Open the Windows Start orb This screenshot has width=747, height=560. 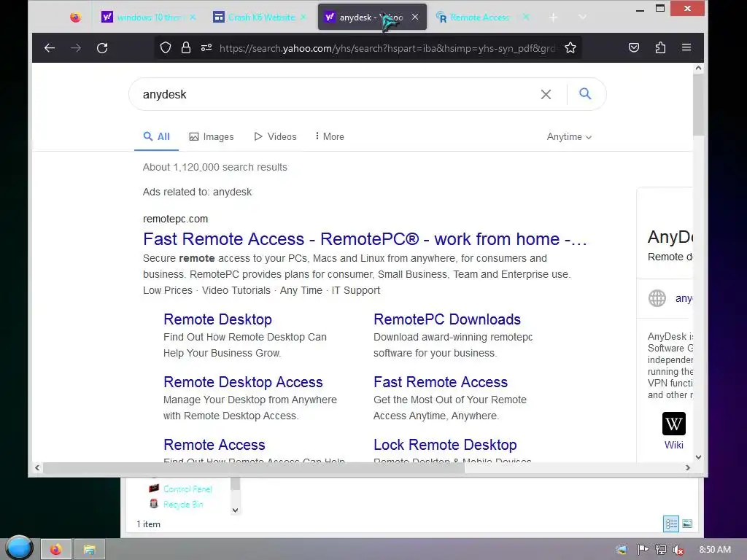point(19,547)
